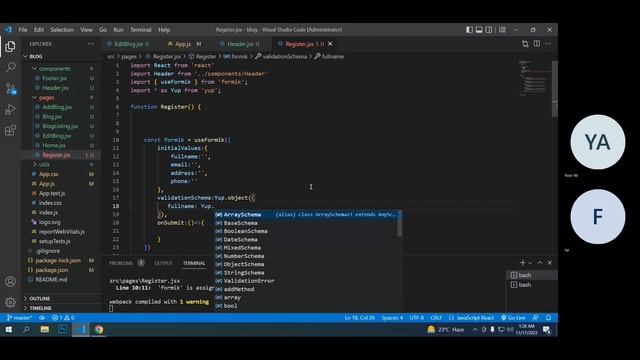Switch to the PROBLEMS panel tab

(121, 263)
